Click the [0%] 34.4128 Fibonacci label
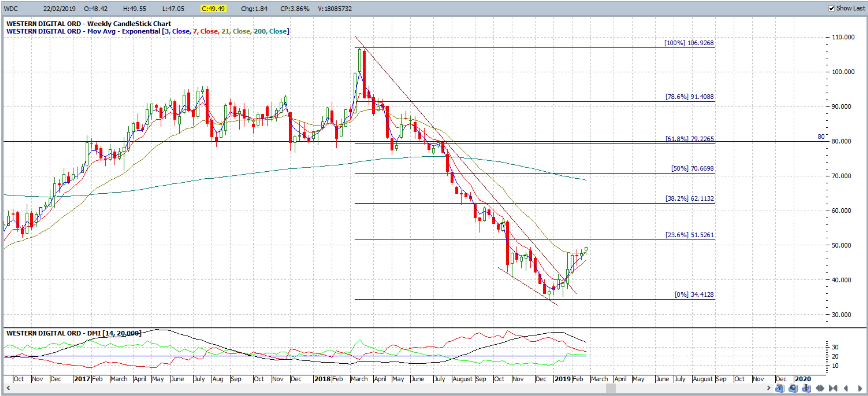The image size is (868, 396). pyautogui.click(x=694, y=294)
